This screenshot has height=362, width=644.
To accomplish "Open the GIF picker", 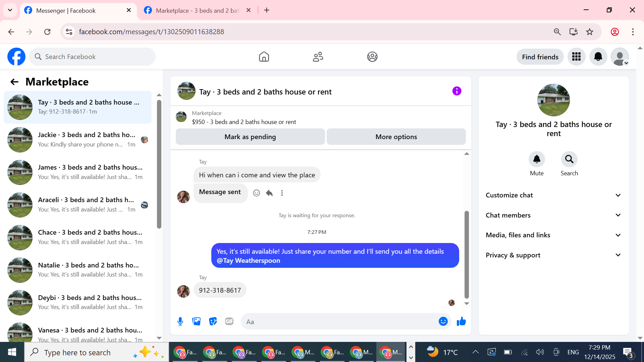I will [x=229, y=321].
